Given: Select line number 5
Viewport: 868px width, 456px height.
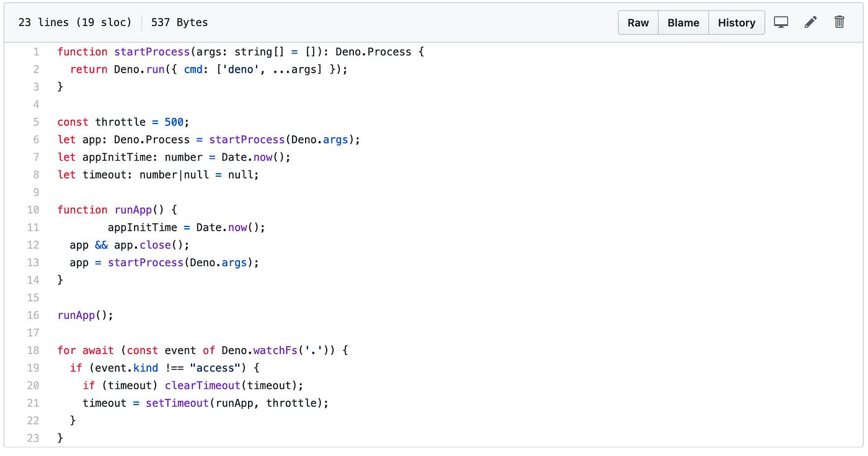Looking at the screenshot, I should click(36, 122).
